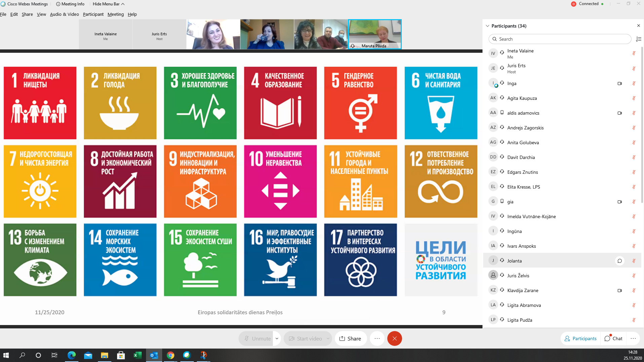Click the chat bubble icon next to Jolanta
The image size is (644, 362).
click(619, 261)
